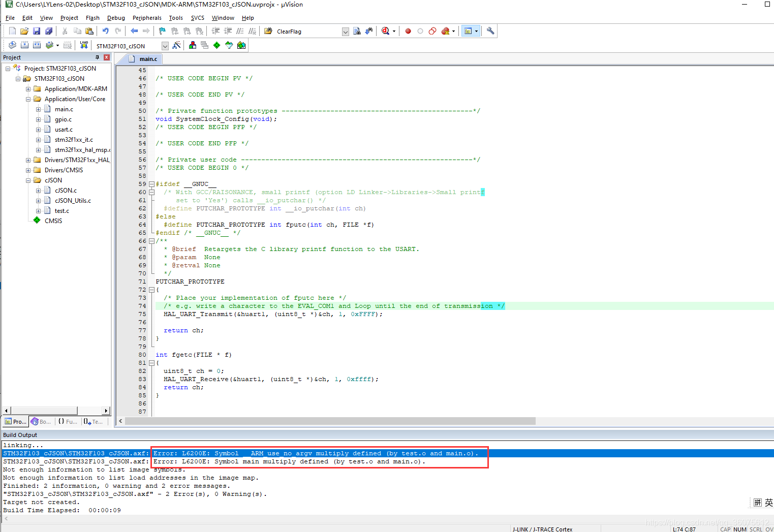Click the horizontal editor scrollbar
The image size is (774, 532).
(x=325, y=421)
